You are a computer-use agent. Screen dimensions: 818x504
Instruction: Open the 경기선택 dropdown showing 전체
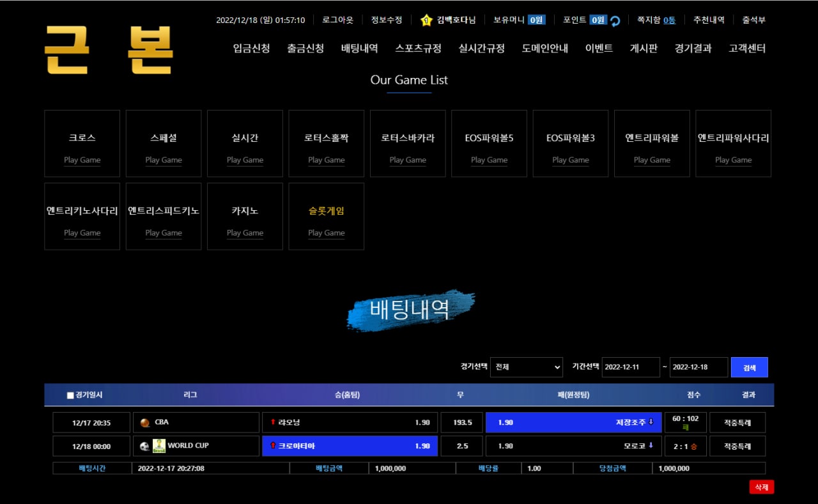click(x=526, y=367)
